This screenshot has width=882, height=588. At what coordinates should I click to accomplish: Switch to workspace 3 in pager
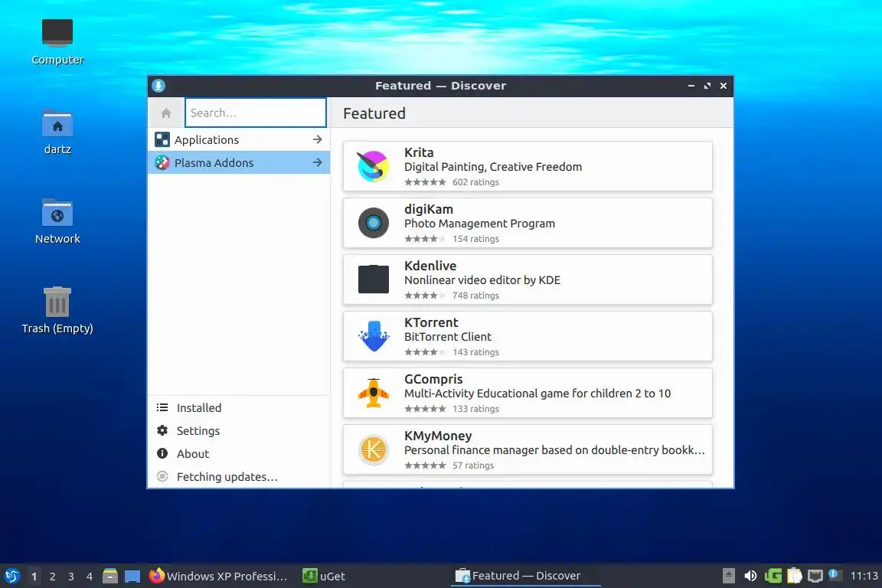(71, 577)
